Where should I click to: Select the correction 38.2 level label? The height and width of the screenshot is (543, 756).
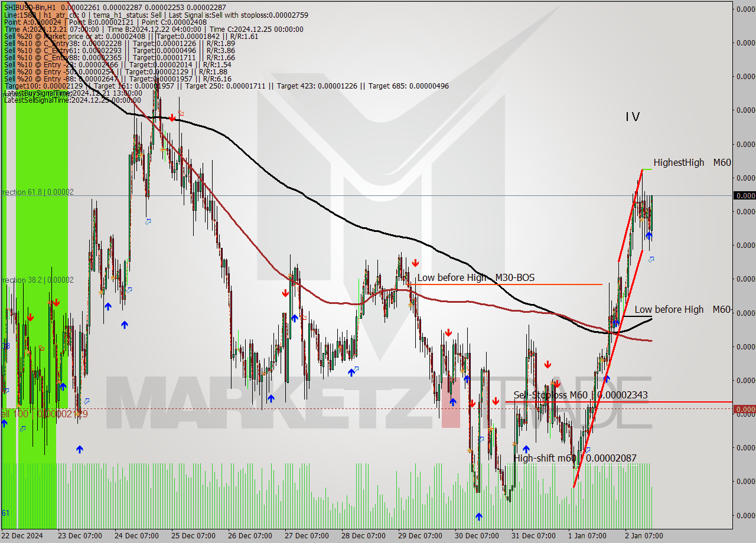tap(37, 280)
